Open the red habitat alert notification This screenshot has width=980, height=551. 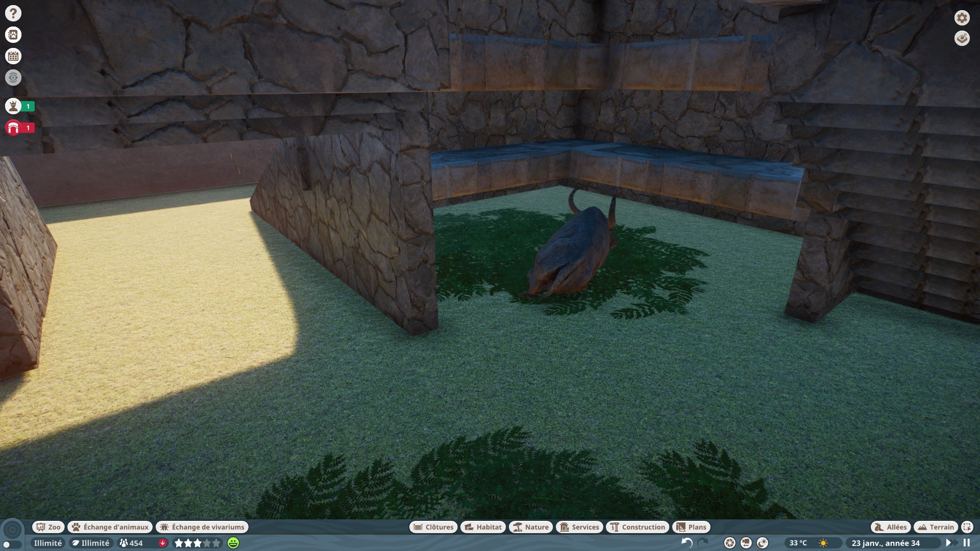[x=20, y=128]
